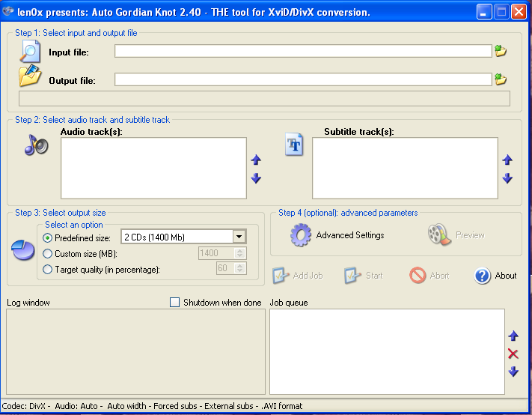Click '.AVI format' in status bar
The width and height of the screenshot is (532, 415).
(x=281, y=406)
